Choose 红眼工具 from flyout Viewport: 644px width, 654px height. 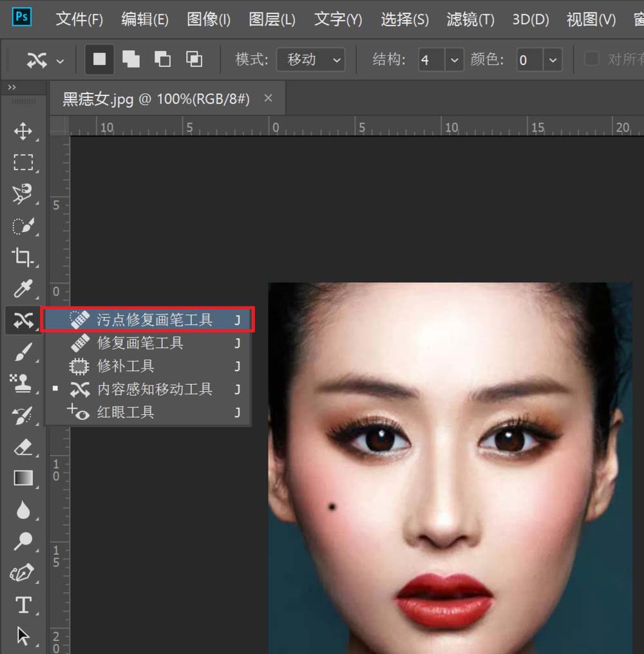click(148, 412)
